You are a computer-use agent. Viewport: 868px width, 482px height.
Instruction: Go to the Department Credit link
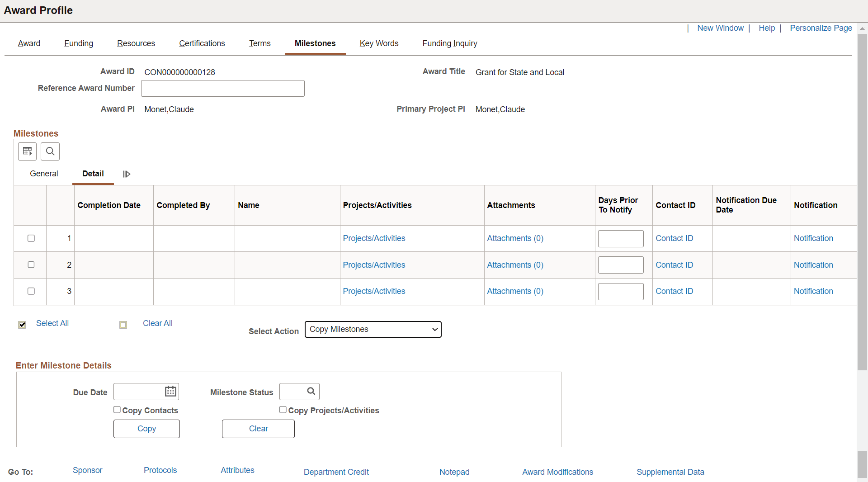pyautogui.click(x=336, y=472)
